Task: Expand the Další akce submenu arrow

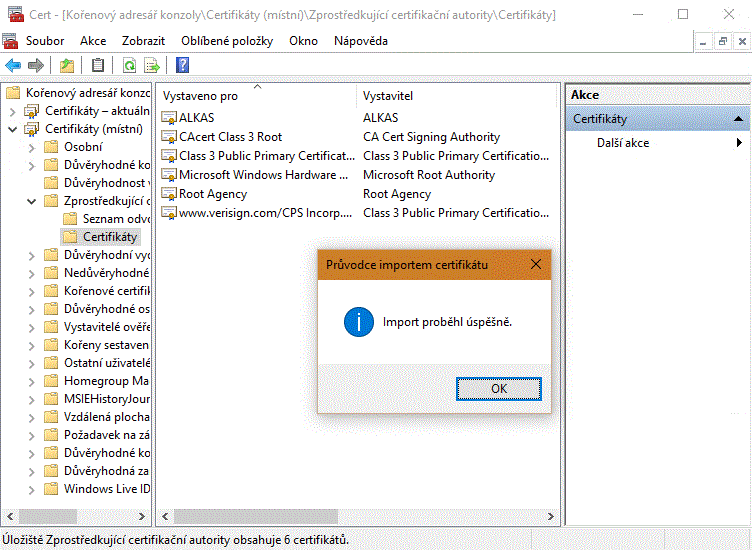Action: (739, 143)
